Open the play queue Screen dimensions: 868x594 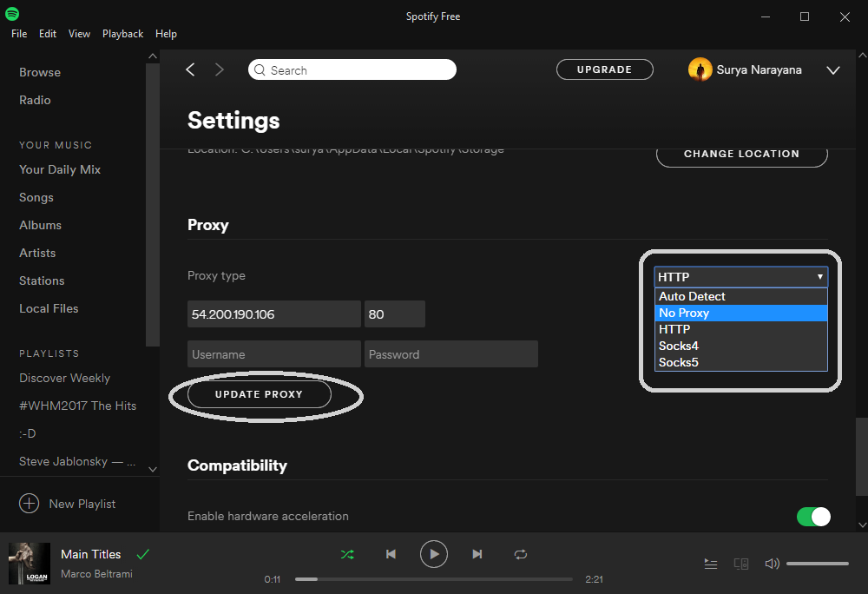pos(711,564)
